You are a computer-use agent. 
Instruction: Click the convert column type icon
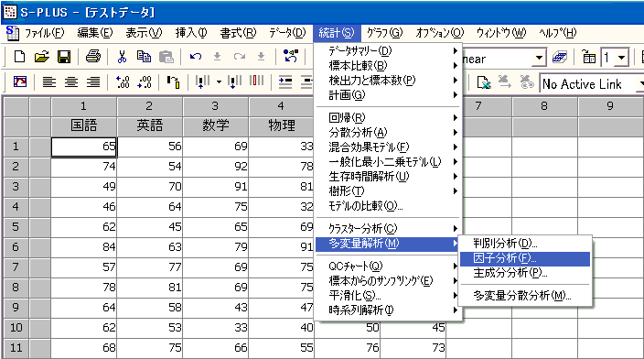(x=173, y=82)
